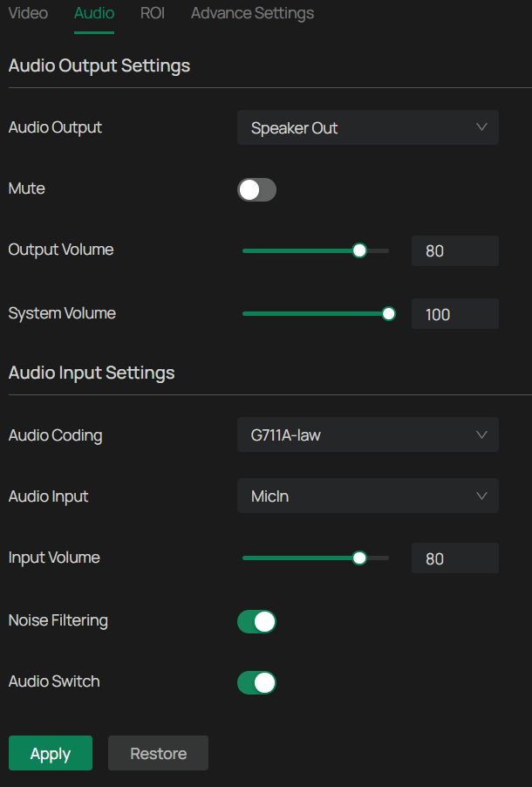Image resolution: width=532 pixels, height=787 pixels.
Task: Select the Audio tab
Action: coord(94,13)
